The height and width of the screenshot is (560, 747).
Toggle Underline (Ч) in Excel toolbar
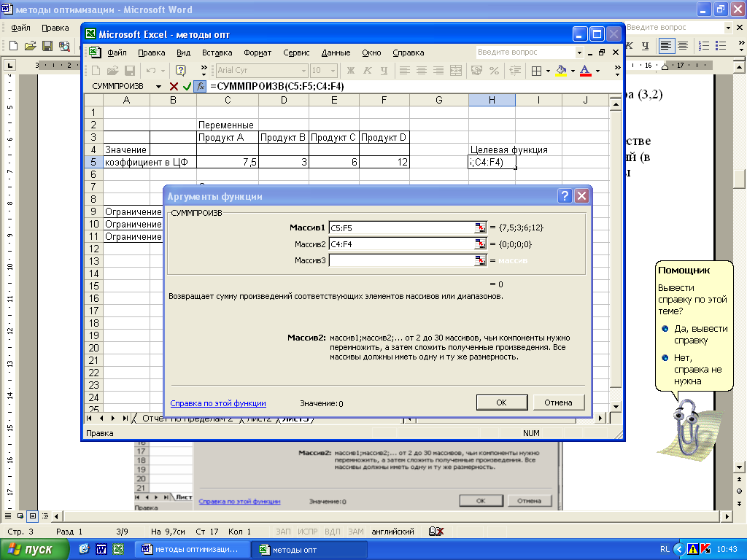384,71
